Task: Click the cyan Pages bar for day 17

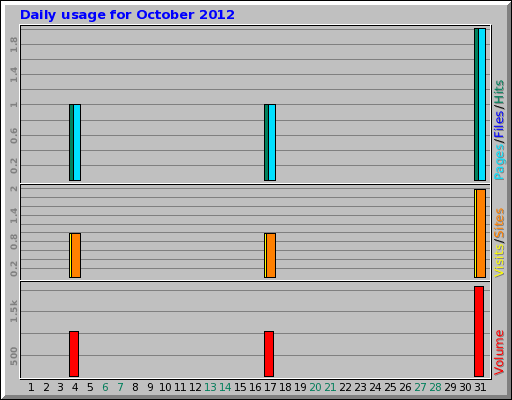Action: coord(272,143)
